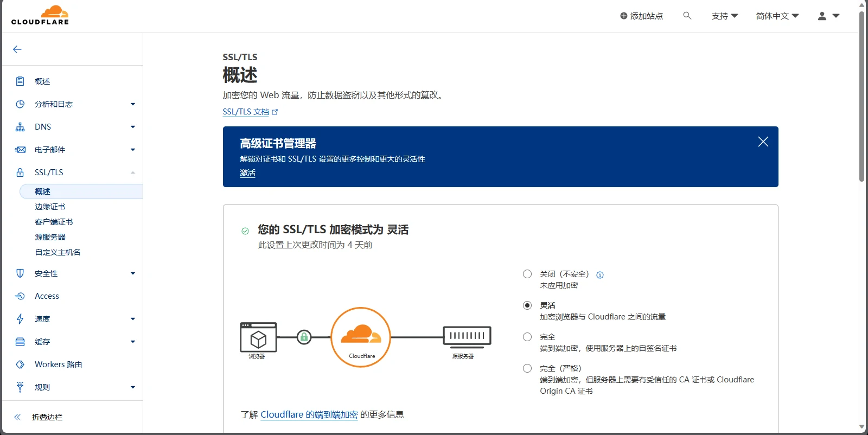The image size is (868, 435).
Task: Select the 完全 encryption mode
Action: [x=527, y=337]
